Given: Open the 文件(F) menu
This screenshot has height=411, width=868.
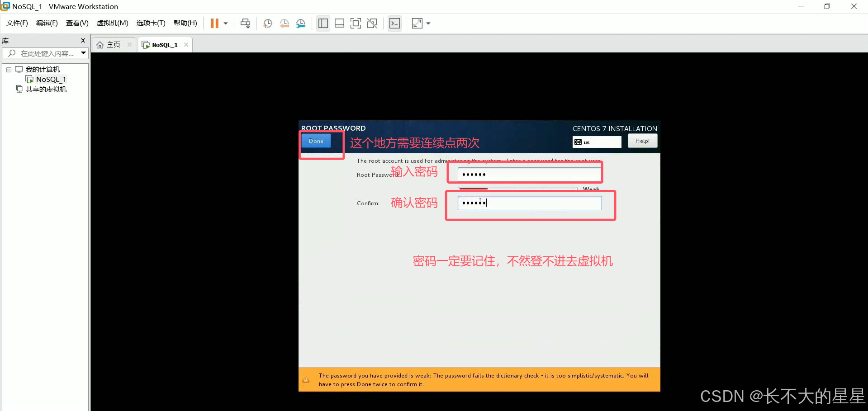Looking at the screenshot, I should tap(17, 23).
